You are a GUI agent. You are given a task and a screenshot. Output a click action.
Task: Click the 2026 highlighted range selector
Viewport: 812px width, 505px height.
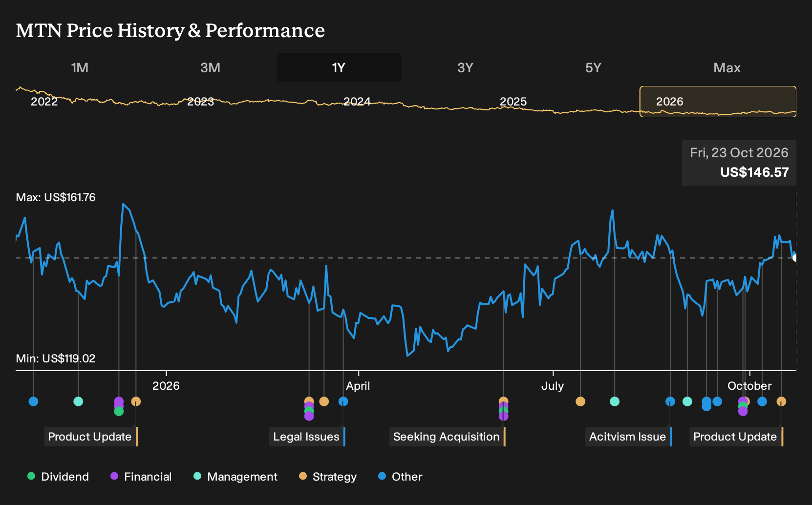pyautogui.click(x=718, y=102)
